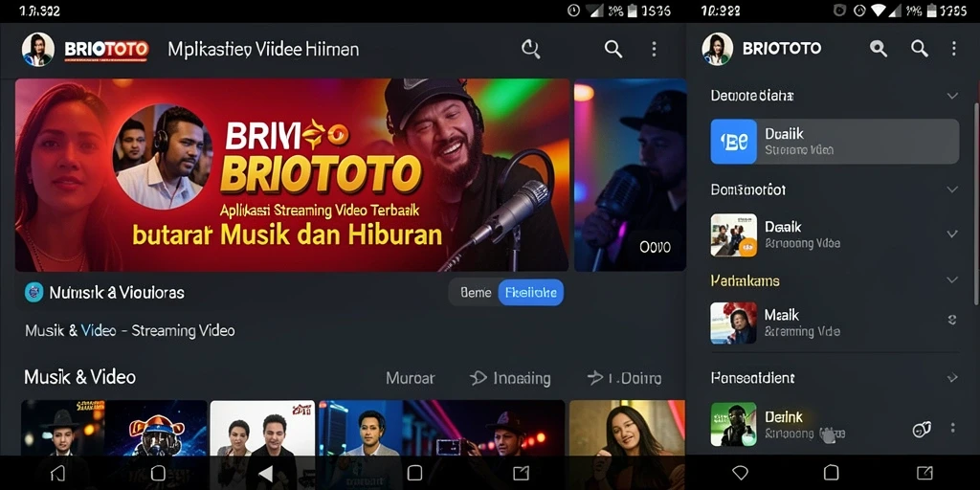The image size is (980, 490).
Task: Select the Beme toggle option
Action: click(x=476, y=293)
